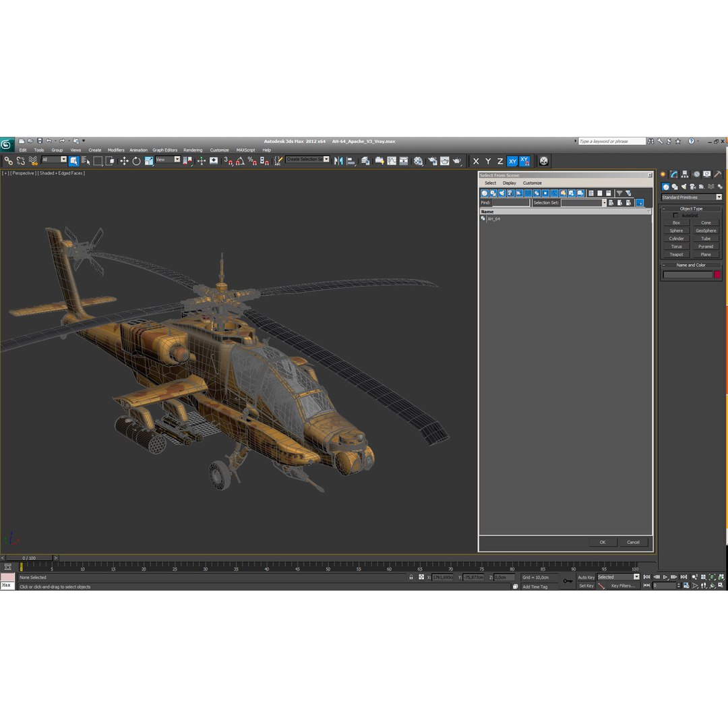Switch Create panel to Cameras category

[693, 187]
